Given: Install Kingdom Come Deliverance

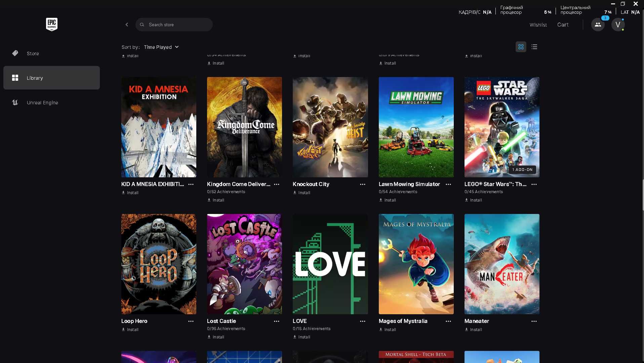Looking at the screenshot, I should 216,200.
